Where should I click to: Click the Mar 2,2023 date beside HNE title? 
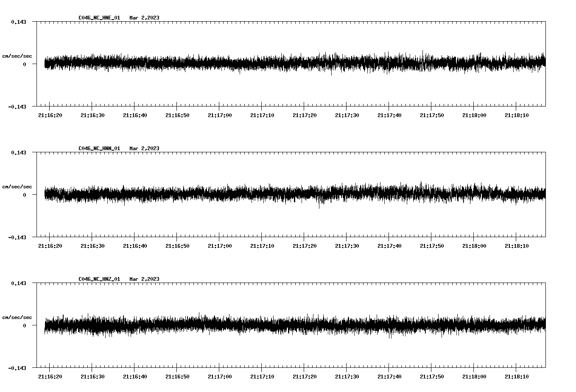(145, 18)
